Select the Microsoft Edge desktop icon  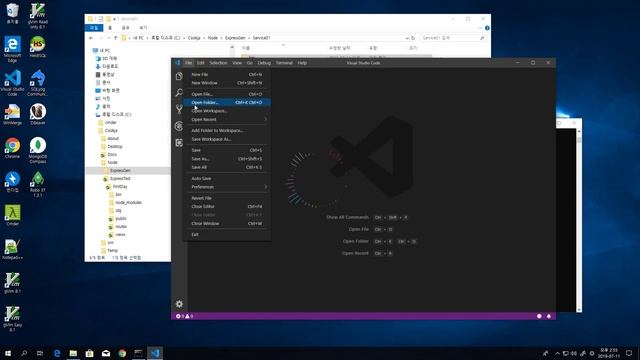12,49
